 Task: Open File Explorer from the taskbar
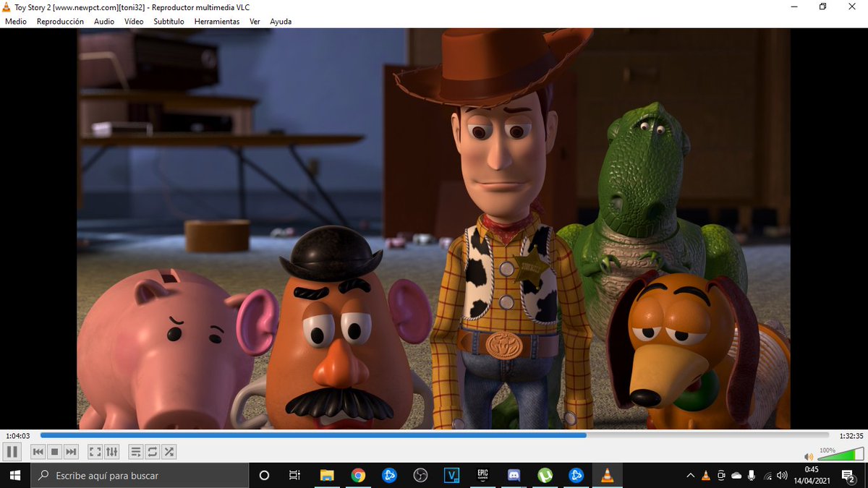click(x=327, y=475)
